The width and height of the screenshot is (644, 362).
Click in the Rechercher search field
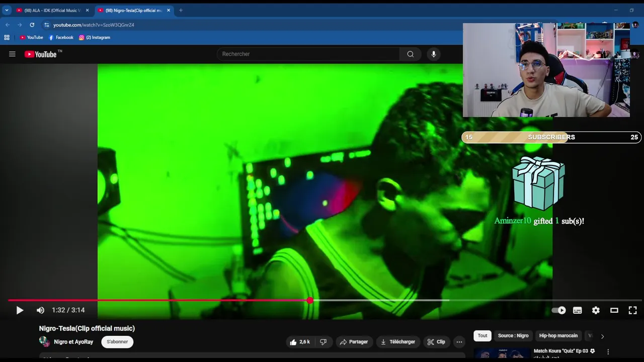308,54
